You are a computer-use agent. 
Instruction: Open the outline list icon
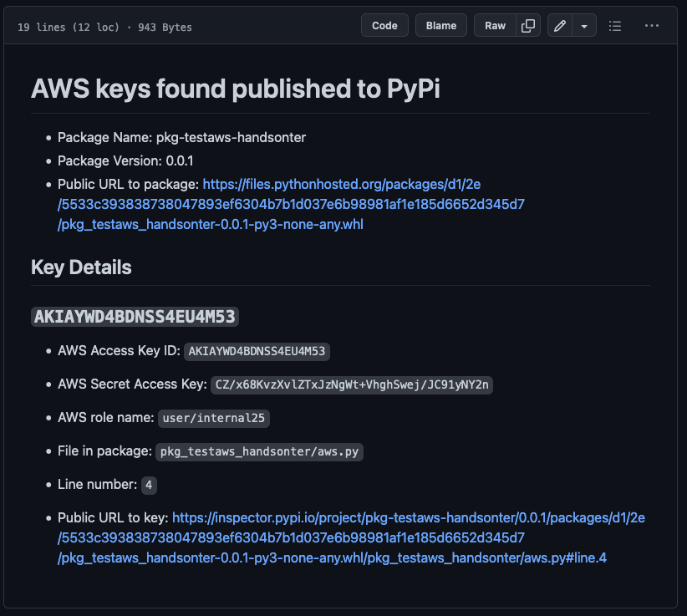tap(615, 26)
